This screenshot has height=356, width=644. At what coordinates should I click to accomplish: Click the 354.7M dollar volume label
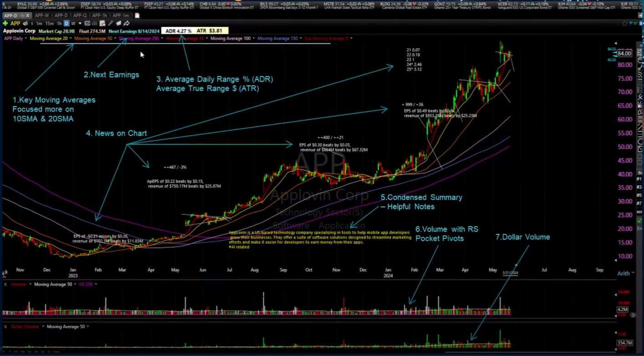click(x=624, y=343)
